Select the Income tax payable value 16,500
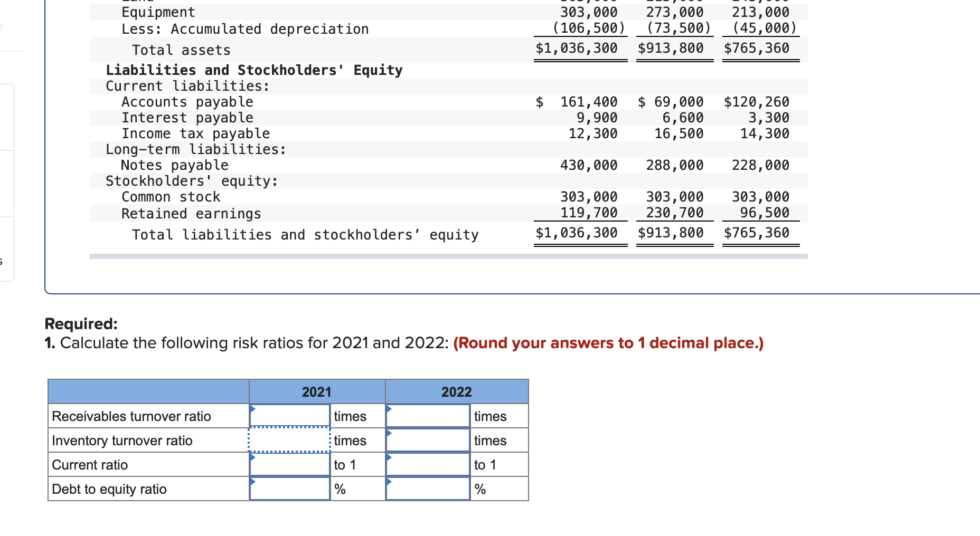The image size is (980, 536). click(x=679, y=133)
